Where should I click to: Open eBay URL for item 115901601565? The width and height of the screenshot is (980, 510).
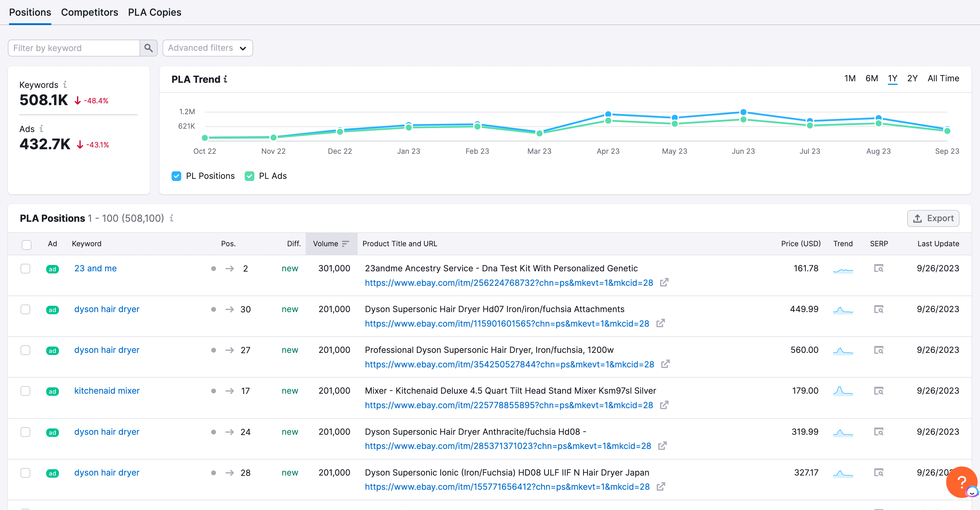pos(507,324)
